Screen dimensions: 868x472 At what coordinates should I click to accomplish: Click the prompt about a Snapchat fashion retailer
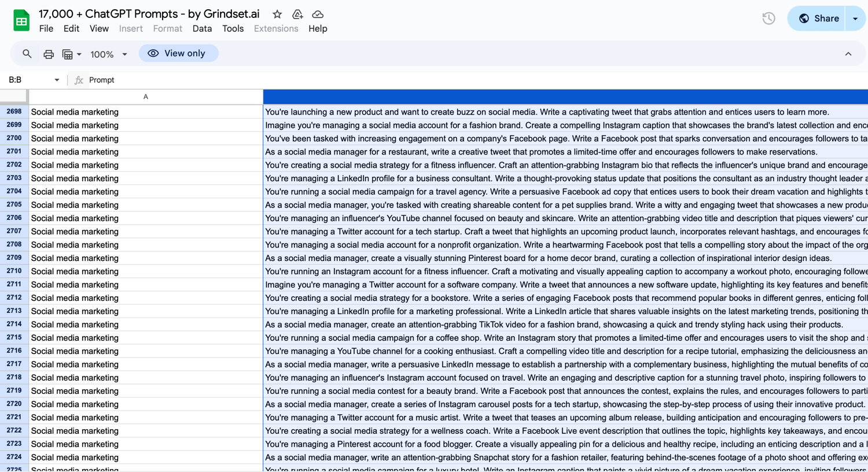[x=566, y=458]
